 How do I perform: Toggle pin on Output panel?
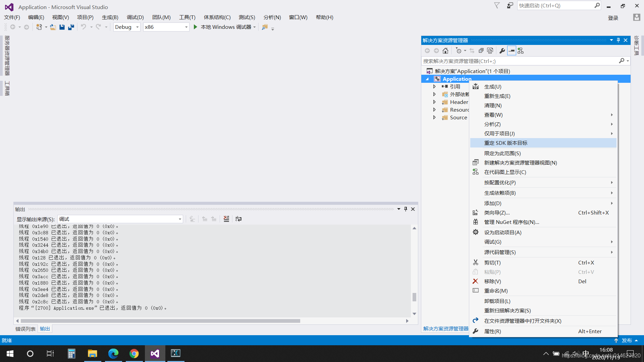tap(406, 209)
